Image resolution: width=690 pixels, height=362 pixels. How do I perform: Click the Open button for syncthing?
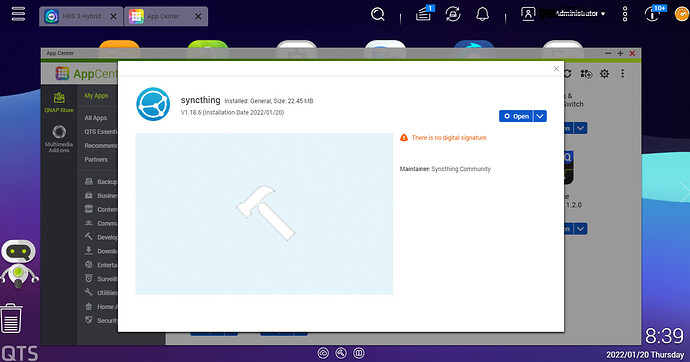click(516, 116)
